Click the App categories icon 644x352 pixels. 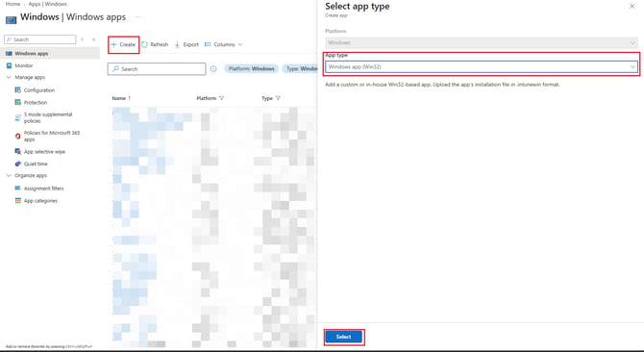17,200
